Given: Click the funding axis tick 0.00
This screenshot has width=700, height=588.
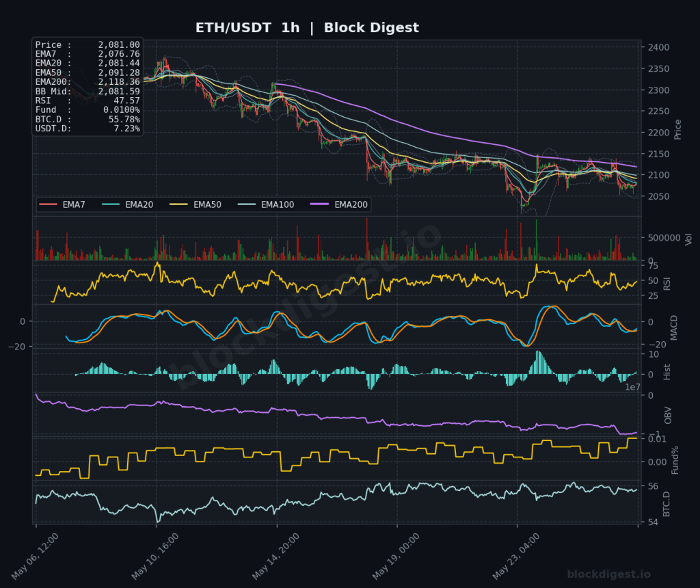Looking at the screenshot, I should [657, 462].
